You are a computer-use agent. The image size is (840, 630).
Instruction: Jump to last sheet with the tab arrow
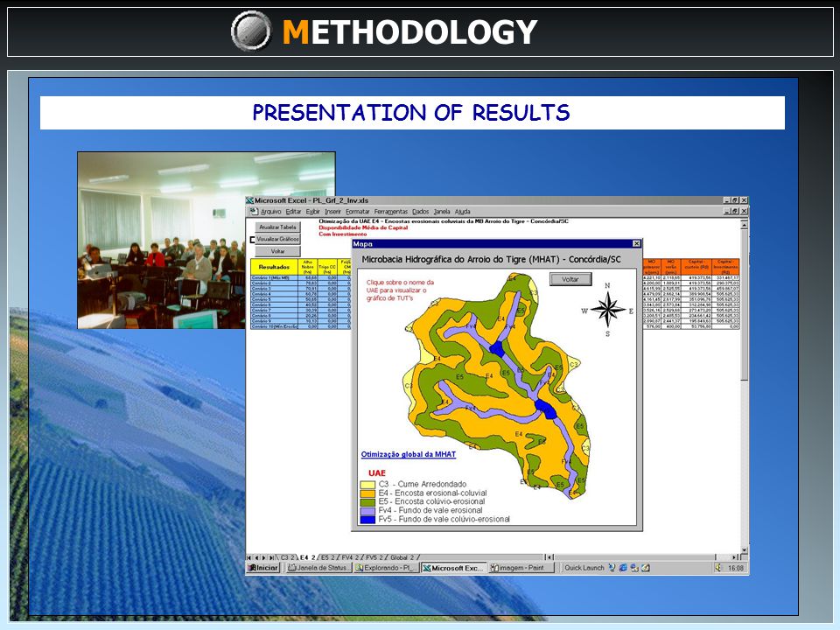271,557
